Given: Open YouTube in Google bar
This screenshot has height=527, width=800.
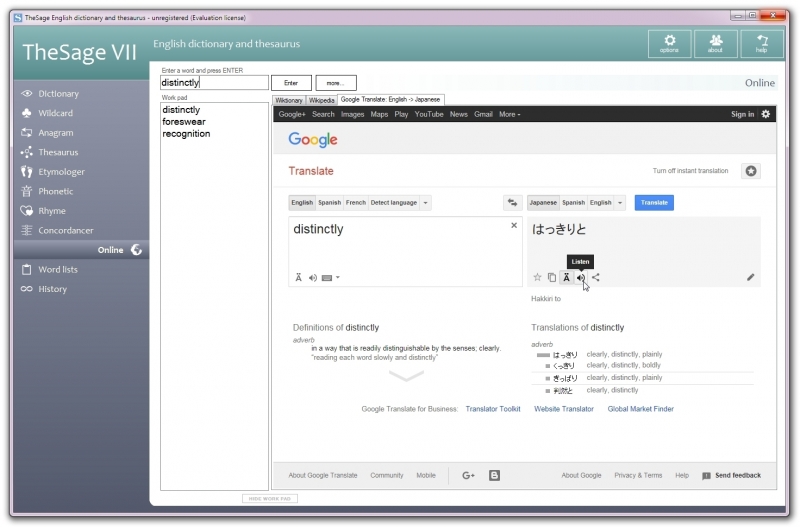Looking at the screenshot, I should [x=429, y=114].
